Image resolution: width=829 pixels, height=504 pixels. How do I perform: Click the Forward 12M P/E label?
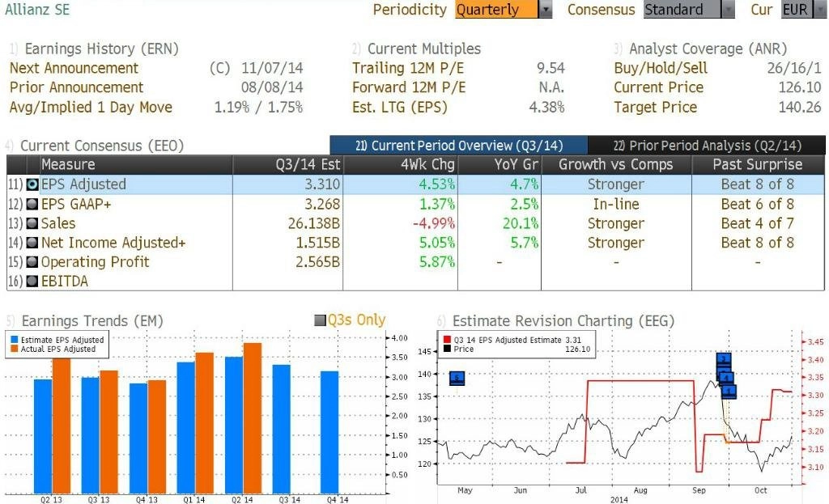409,87
